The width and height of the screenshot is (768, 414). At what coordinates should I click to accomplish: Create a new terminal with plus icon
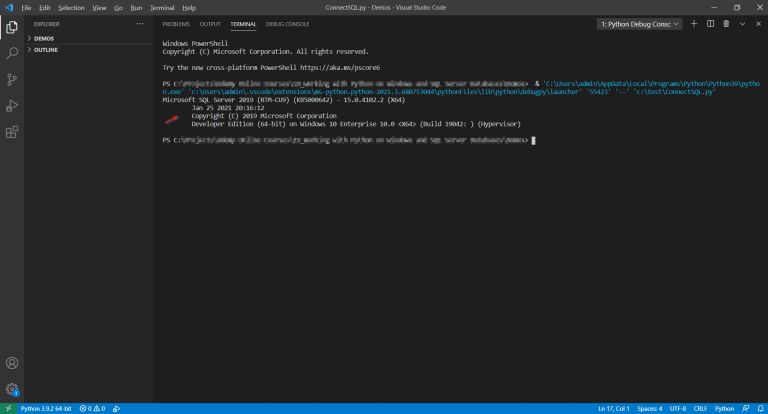[694, 24]
